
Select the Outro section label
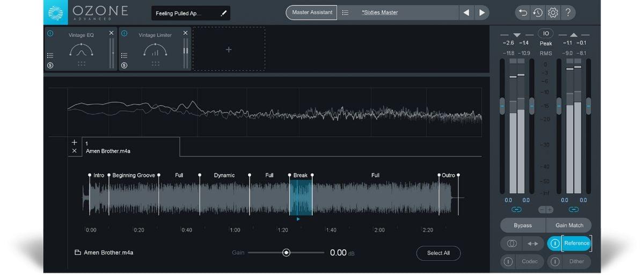pyautogui.click(x=448, y=175)
